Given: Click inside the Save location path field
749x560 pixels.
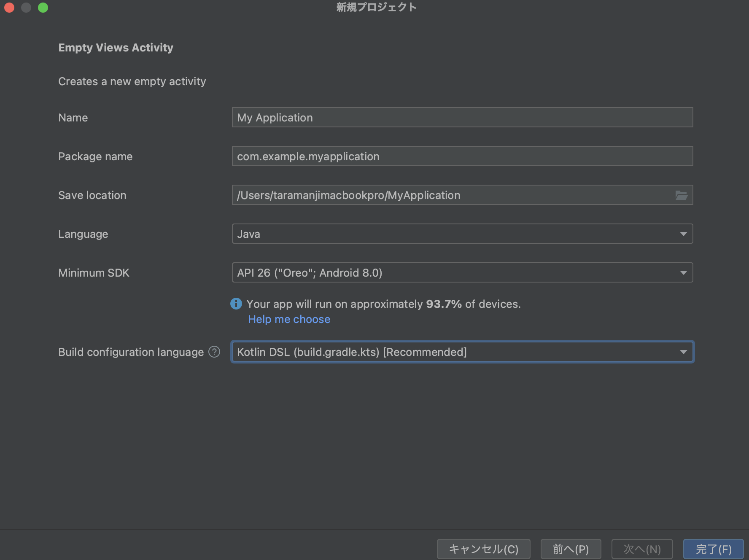Looking at the screenshot, I should (x=422, y=195).
